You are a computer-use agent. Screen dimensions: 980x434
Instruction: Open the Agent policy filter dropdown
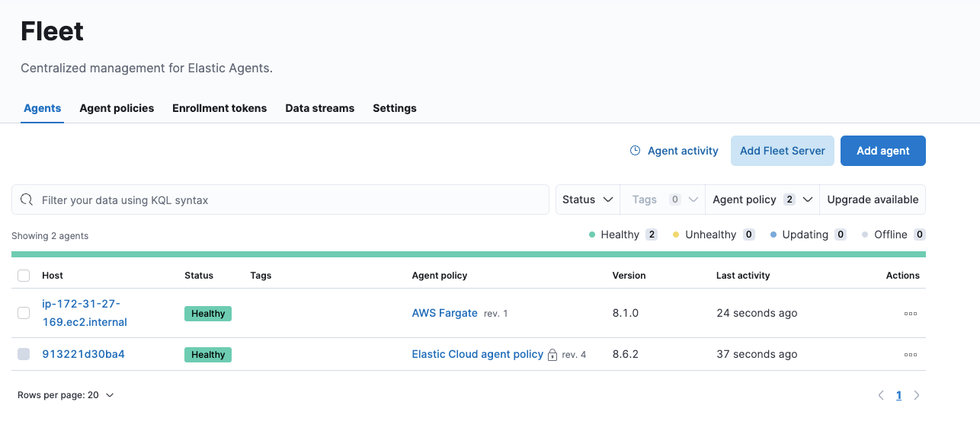coord(762,199)
